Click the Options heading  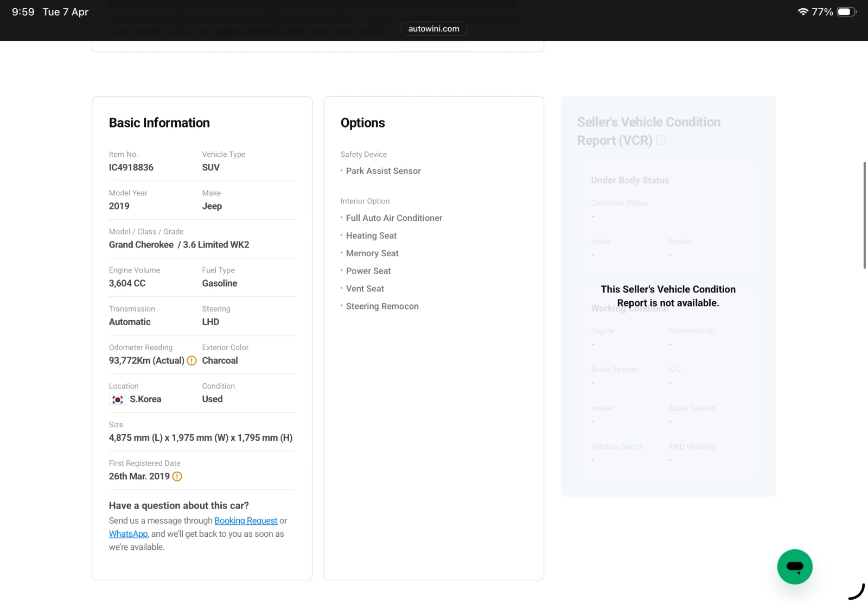coord(363,123)
